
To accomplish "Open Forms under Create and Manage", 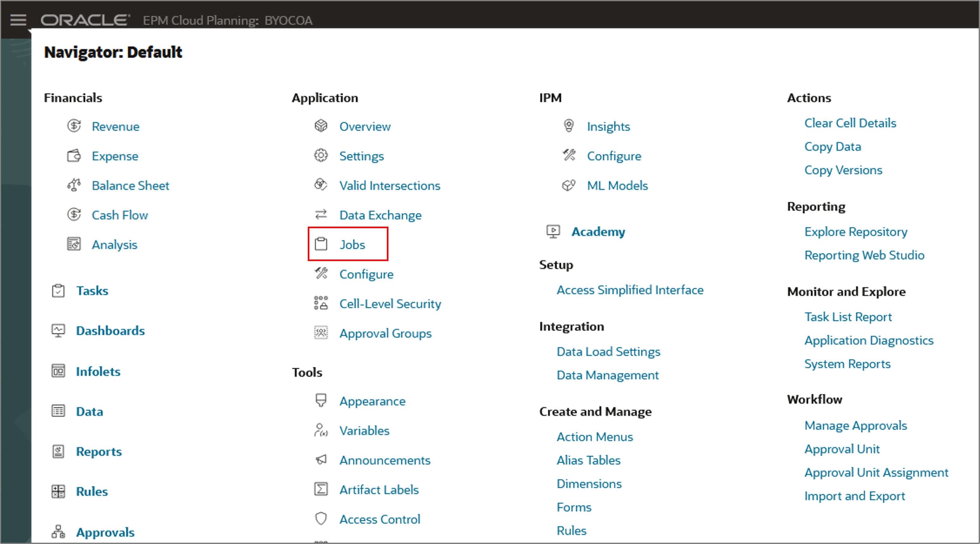I will [574, 507].
